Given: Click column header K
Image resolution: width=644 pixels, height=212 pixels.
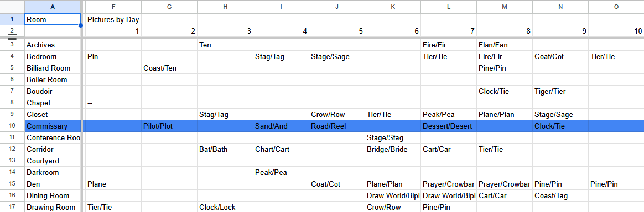Looking at the screenshot, I should (393, 7).
